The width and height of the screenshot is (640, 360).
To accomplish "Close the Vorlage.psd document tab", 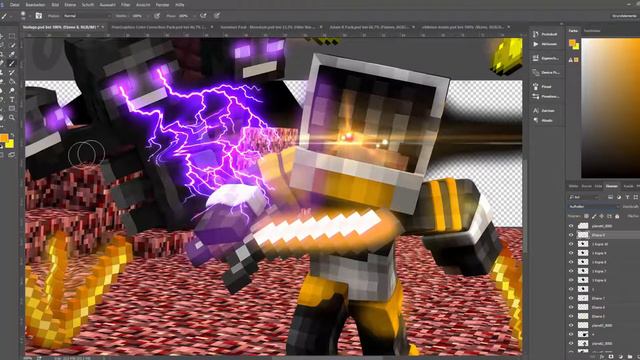I will pyautogui.click(x=103, y=27).
